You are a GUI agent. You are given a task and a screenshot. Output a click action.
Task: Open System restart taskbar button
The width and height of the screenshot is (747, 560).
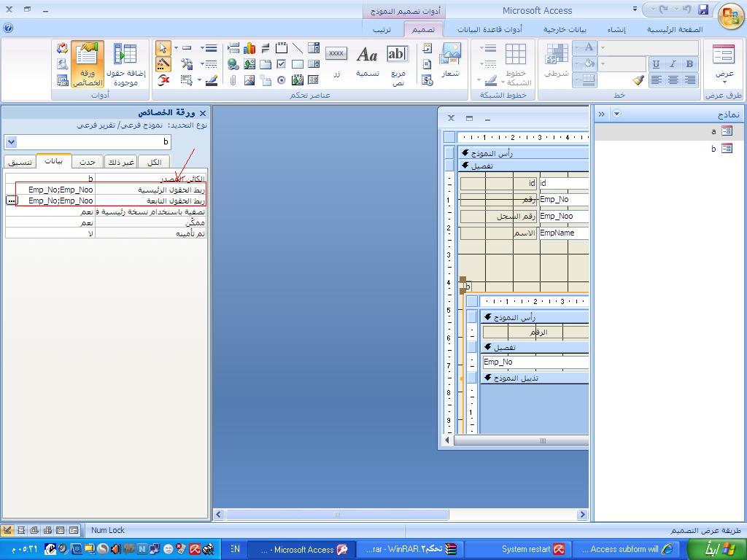pyautogui.click(x=517, y=549)
